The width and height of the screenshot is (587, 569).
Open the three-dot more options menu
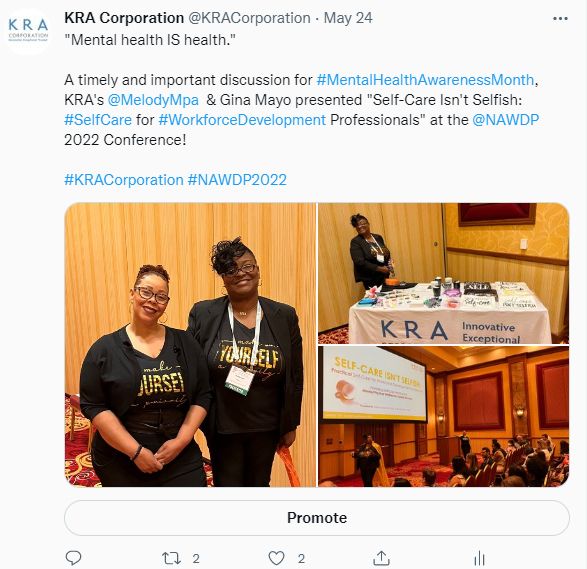click(560, 18)
